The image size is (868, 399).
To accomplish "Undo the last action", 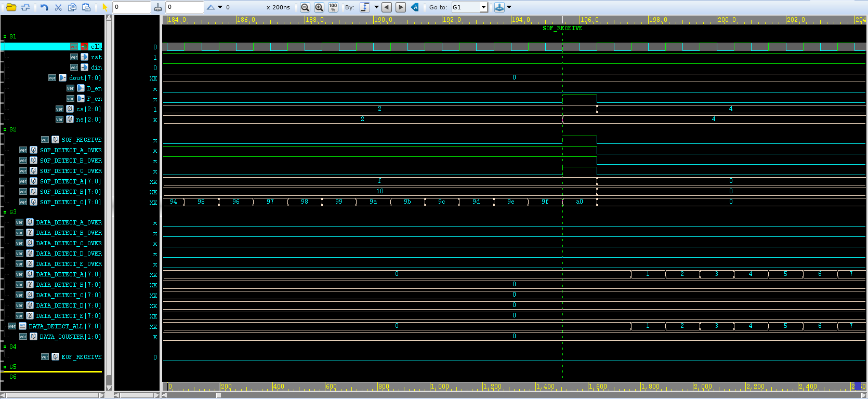I will 44,7.
